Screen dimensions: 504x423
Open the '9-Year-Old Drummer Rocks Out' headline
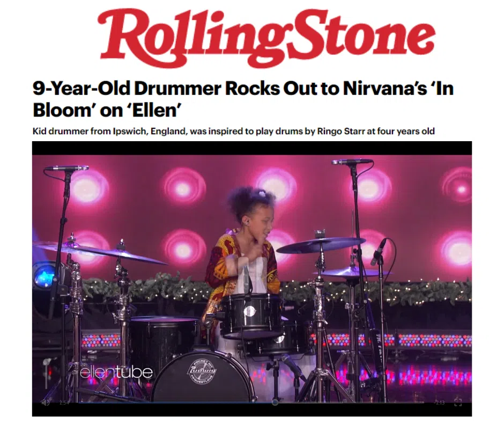click(243, 99)
